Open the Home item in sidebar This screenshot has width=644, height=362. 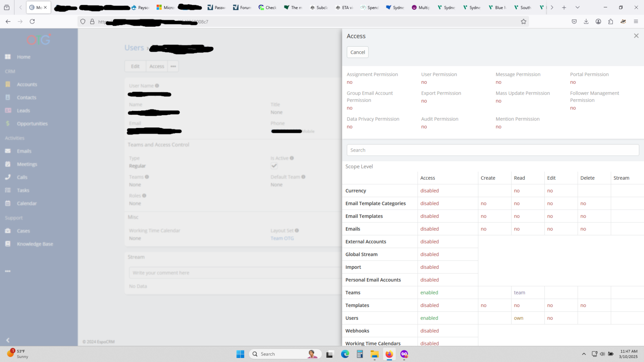(x=23, y=57)
